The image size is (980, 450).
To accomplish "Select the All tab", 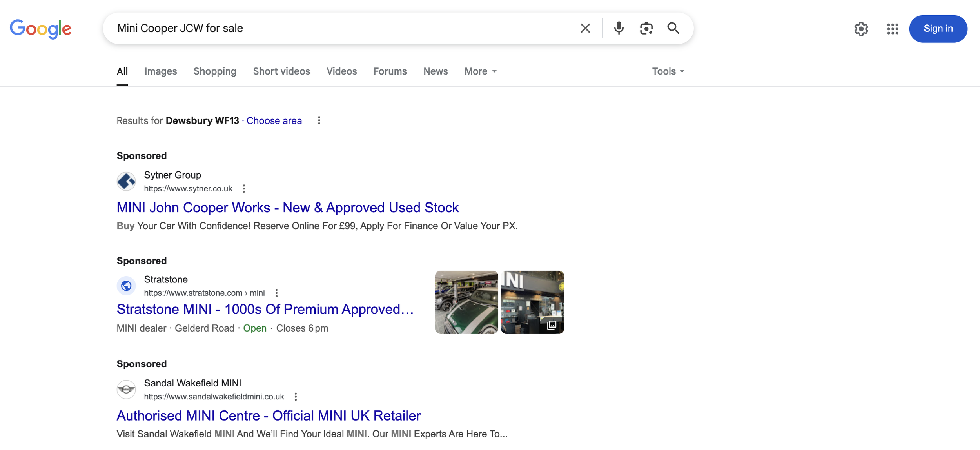I will pos(122,71).
